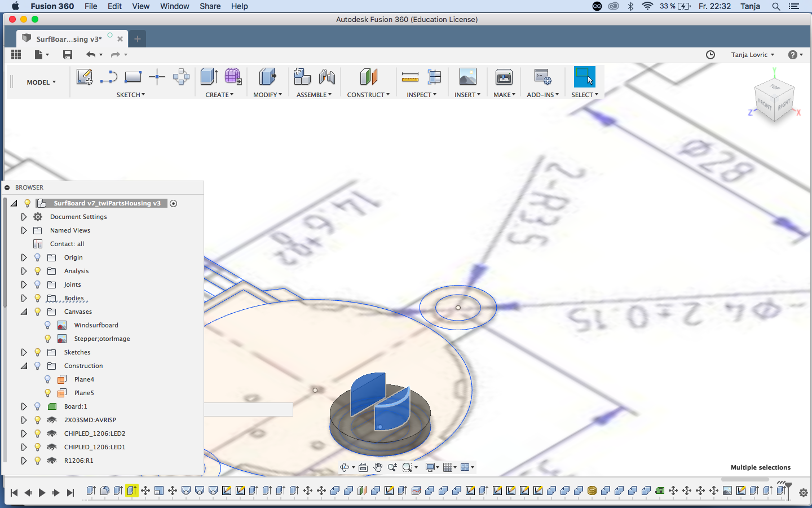Viewport: 812px width, 508px height.
Task: Click the Measure ruler icon in Inspect
Action: point(410,77)
